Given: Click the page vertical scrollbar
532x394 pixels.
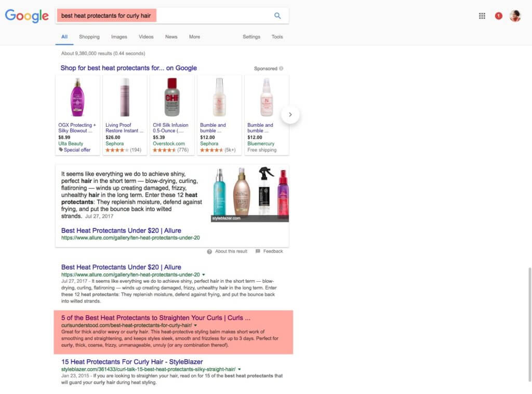Looking at the screenshot, I should click(x=529, y=324).
